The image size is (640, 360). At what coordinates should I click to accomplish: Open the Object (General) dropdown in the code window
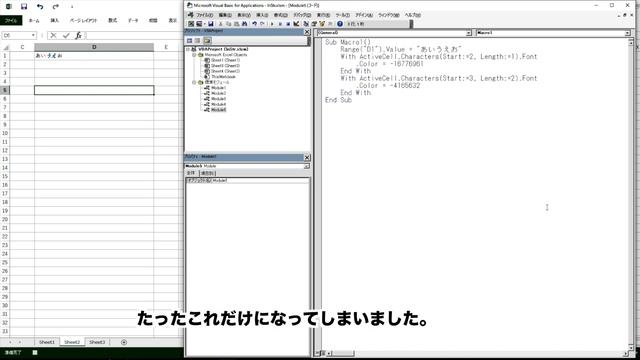coord(469,33)
